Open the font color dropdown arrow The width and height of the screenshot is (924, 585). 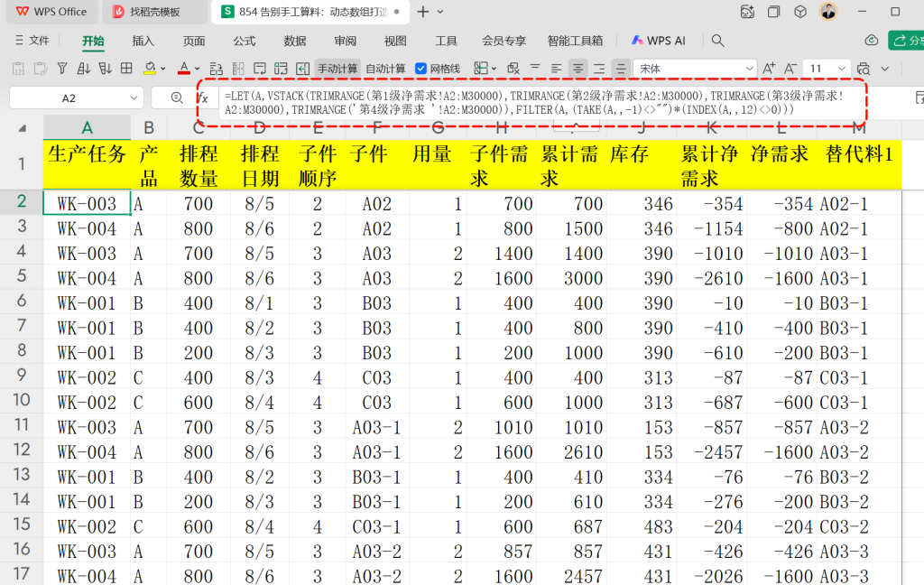click(198, 69)
